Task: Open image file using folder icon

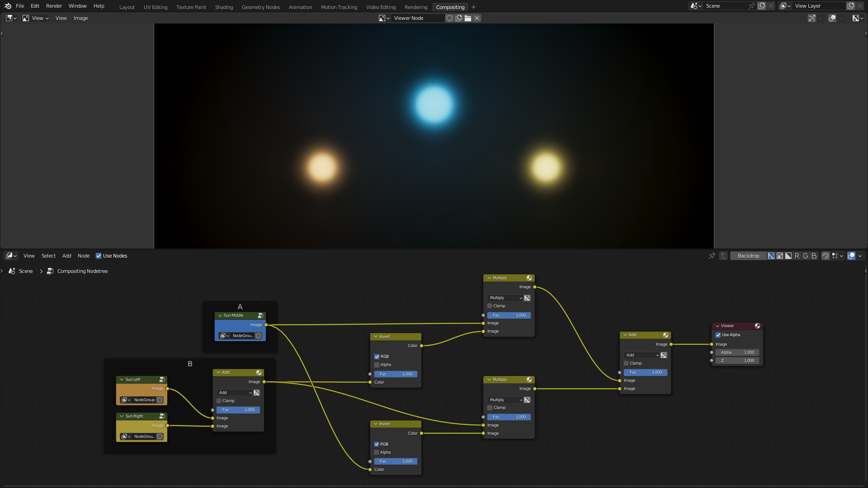Action: pos(468,18)
